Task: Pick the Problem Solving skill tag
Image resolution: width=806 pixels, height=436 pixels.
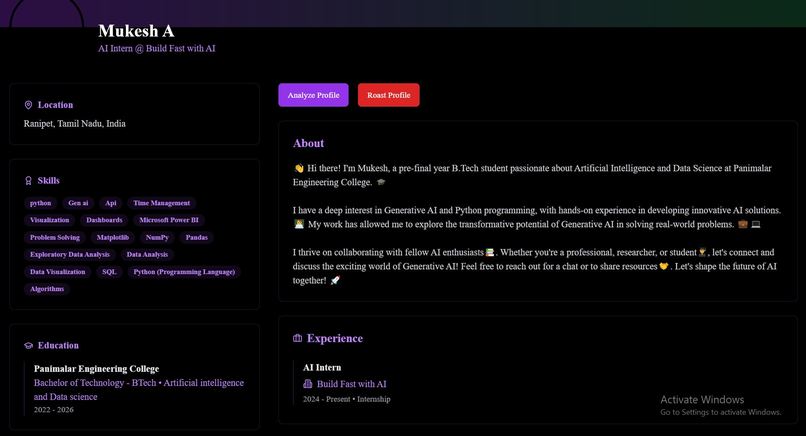Action: (x=54, y=238)
